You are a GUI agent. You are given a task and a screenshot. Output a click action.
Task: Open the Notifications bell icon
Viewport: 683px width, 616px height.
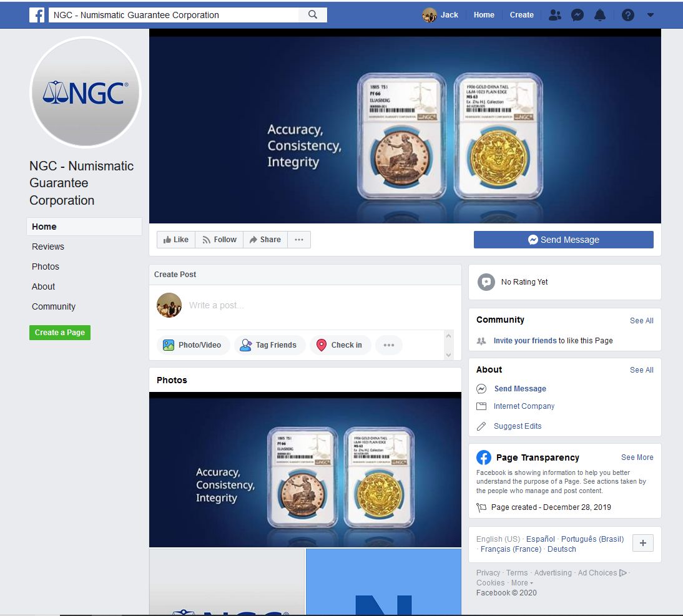tap(600, 15)
